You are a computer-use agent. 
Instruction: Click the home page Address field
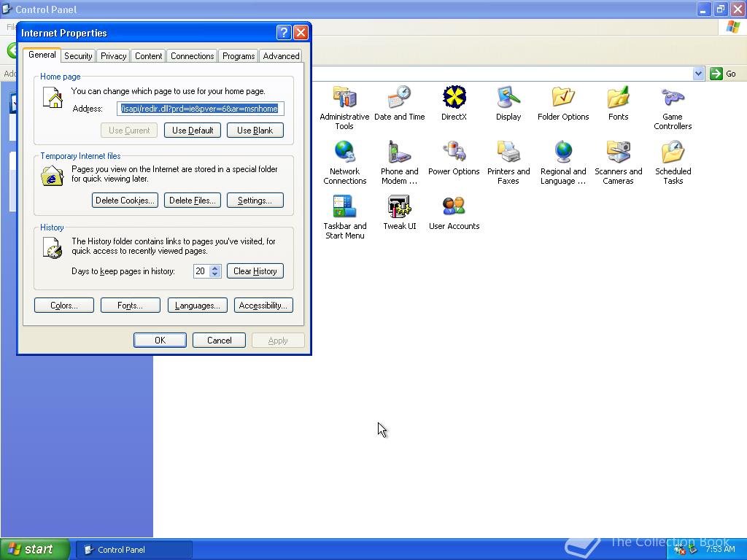[x=201, y=109]
